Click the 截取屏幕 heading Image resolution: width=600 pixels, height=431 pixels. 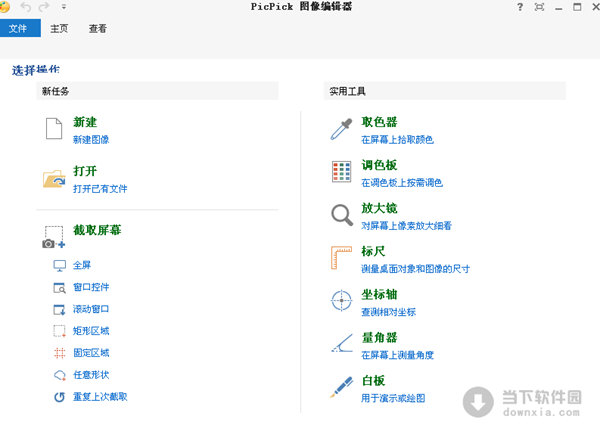coord(97,230)
